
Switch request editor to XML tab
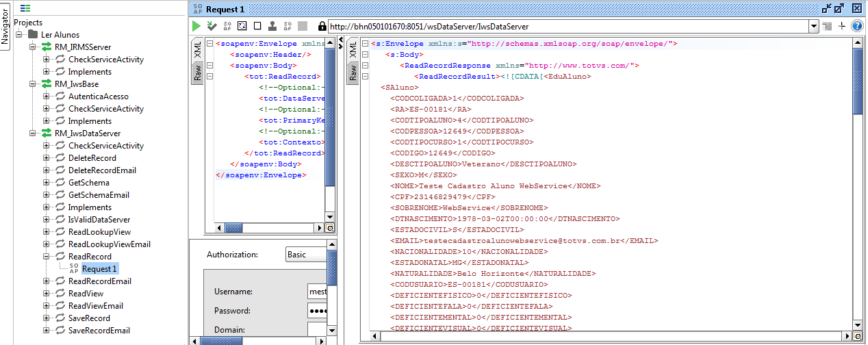pos(197,49)
